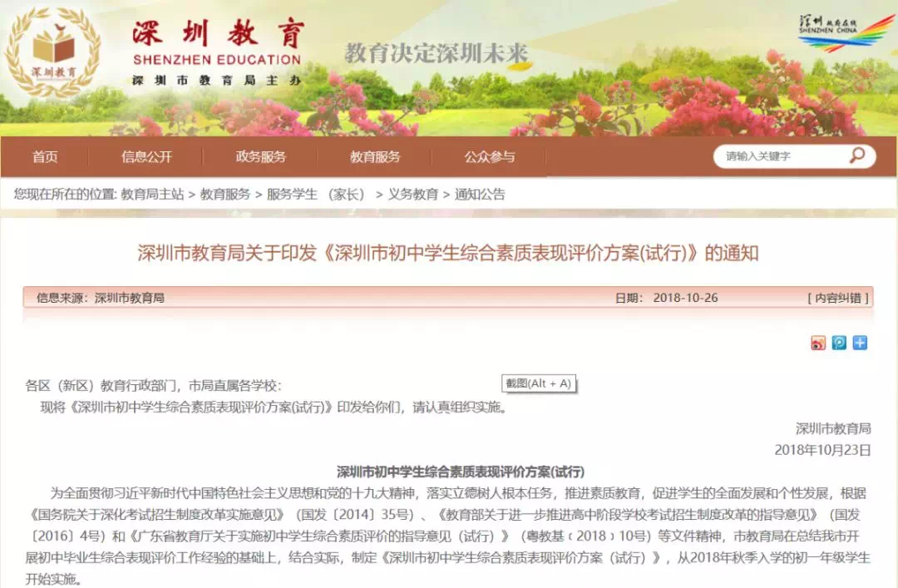The height and width of the screenshot is (588, 898).
Task: Click the SHENZHEN EDUCATION banner text
Action: [x=217, y=60]
